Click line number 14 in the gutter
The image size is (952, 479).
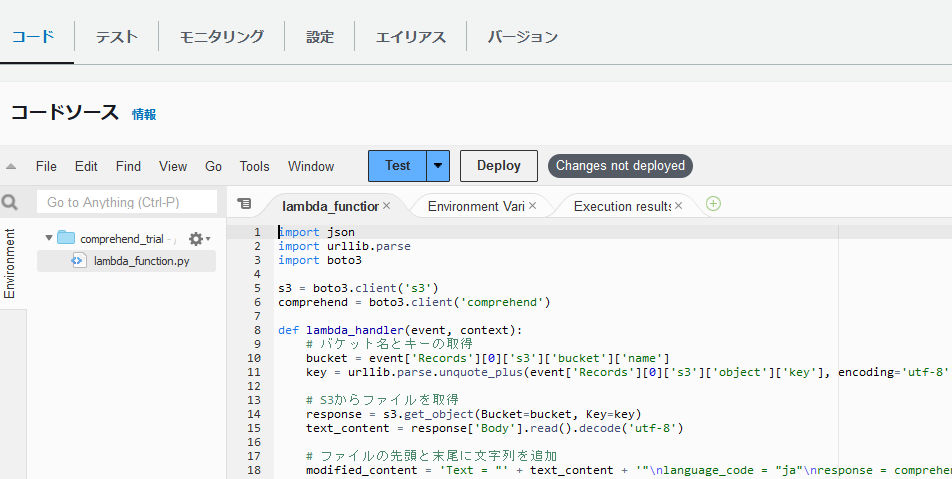254,414
